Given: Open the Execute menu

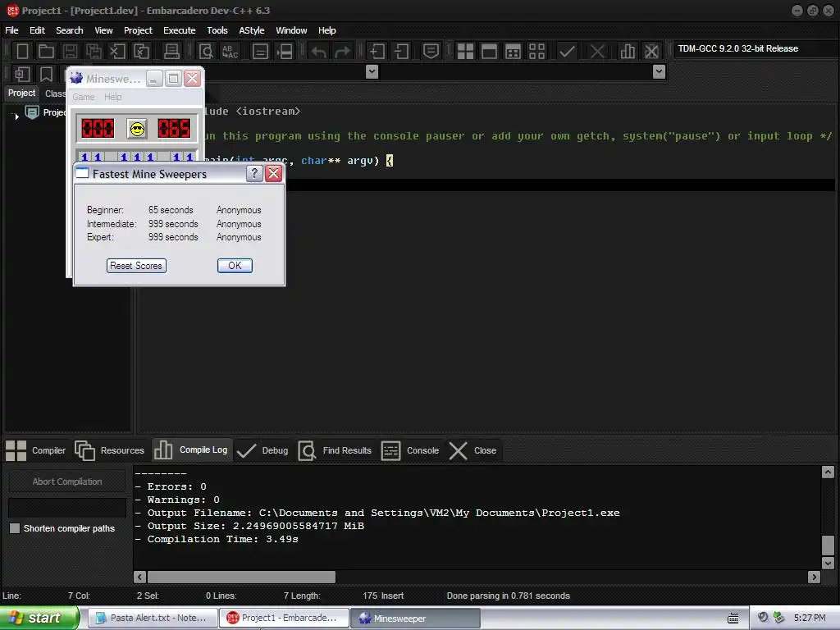Looking at the screenshot, I should [x=180, y=30].
